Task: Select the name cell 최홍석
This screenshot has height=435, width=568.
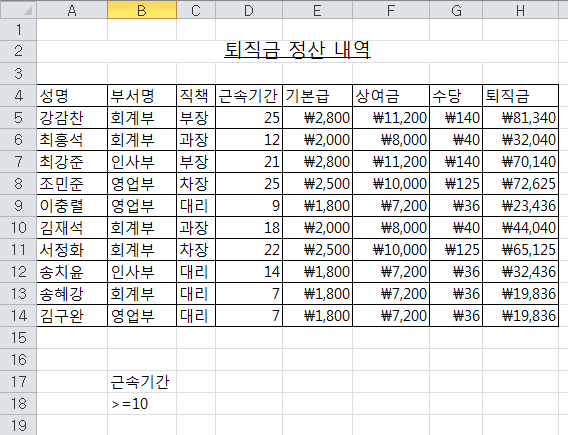Action: 72,140
